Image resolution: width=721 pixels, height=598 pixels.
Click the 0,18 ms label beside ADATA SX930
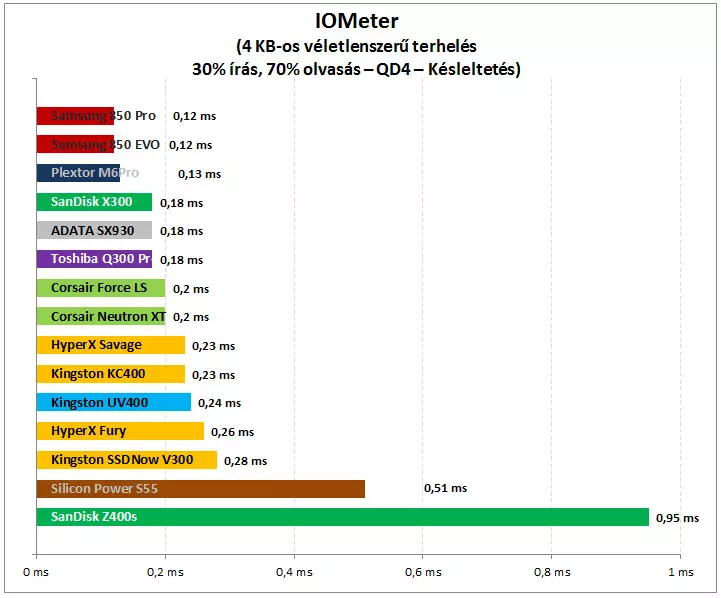tap(182, 231)
